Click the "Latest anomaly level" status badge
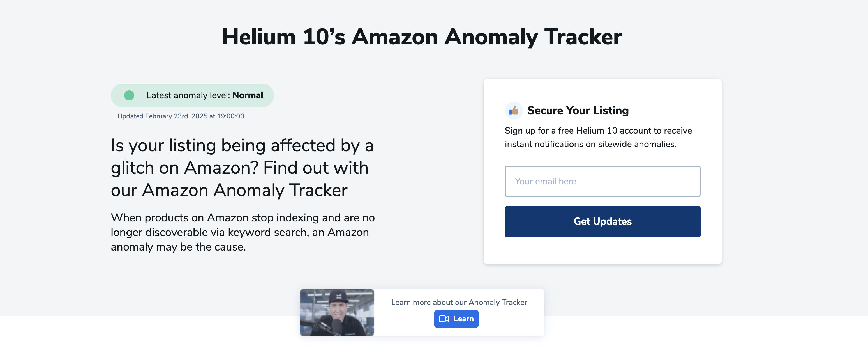The width and height of the screenshot is (868, 348). point(192,95)
